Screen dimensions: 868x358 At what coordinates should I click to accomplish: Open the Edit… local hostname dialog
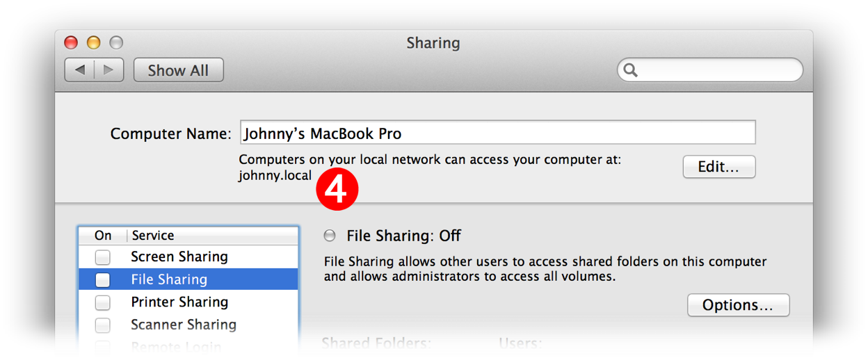[718, 167]
